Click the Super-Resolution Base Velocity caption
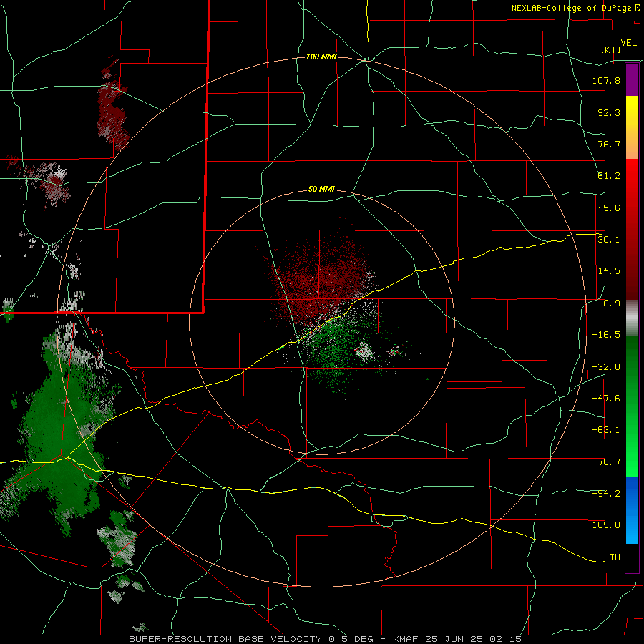Viewport: 644px width, 644px height. (x=325, y=639)
